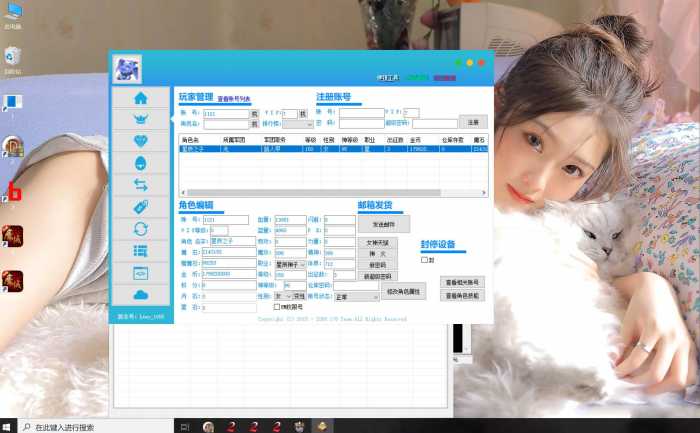The width and height of the screenshot is (700, 433).
Task: Open the home icon in sidebar
Action: click(140, 98)
